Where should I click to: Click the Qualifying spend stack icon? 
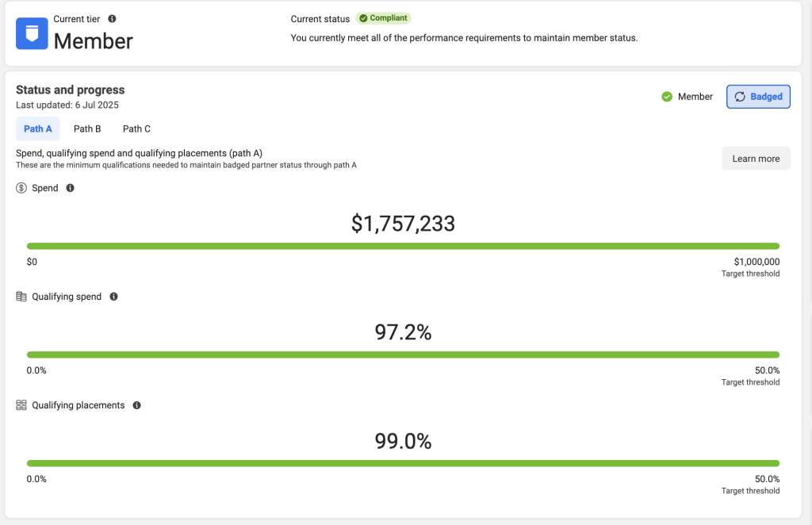click(x=21, y=297)
